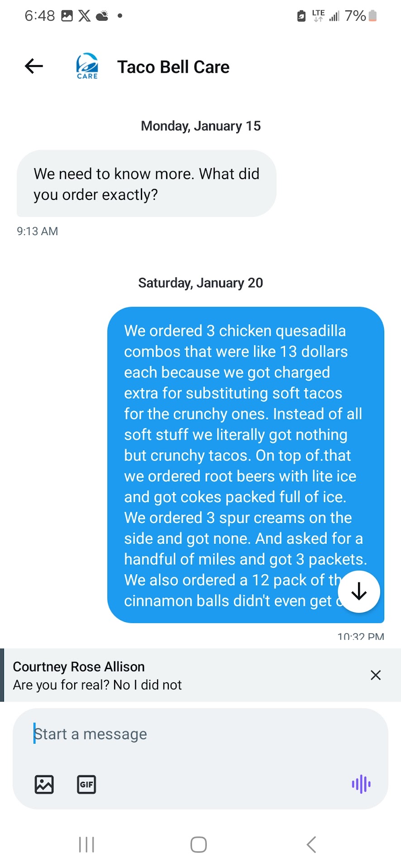Tap the quoted 'Are you for real?' reply text

coord(97,685)
